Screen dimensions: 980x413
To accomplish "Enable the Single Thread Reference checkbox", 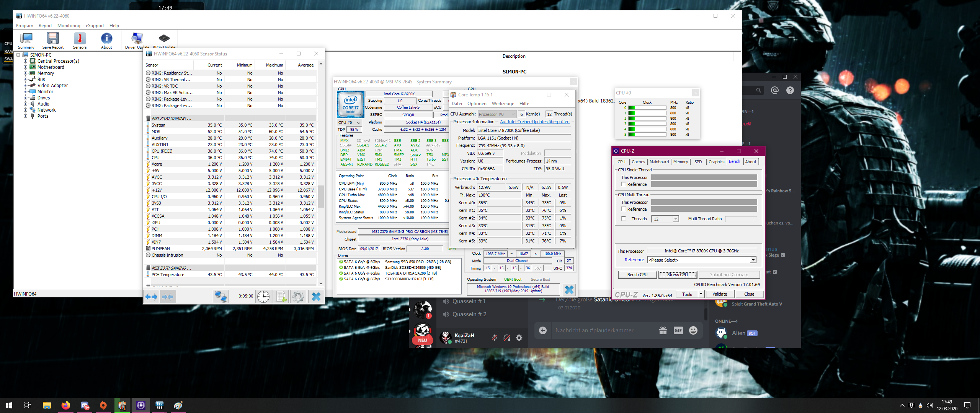I will [624, 184].
